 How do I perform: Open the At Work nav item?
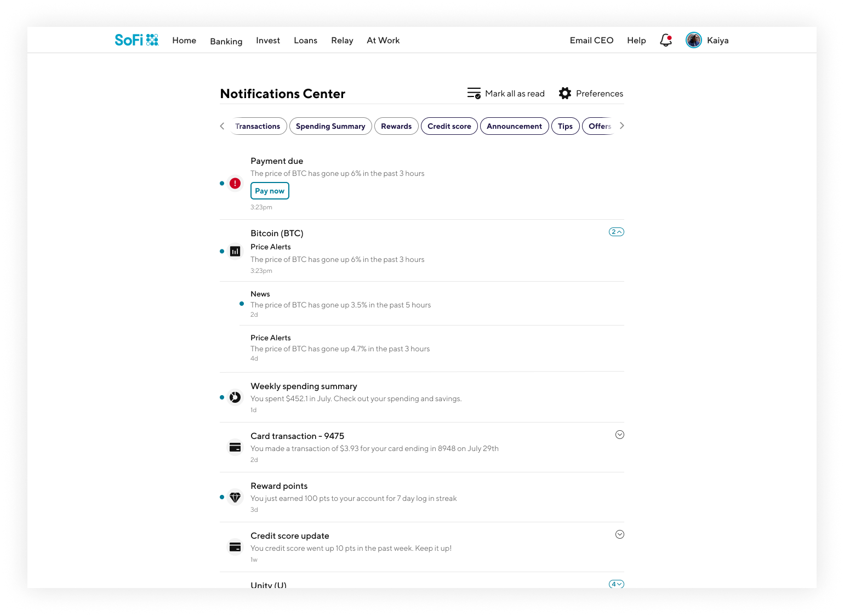[383, 41]
